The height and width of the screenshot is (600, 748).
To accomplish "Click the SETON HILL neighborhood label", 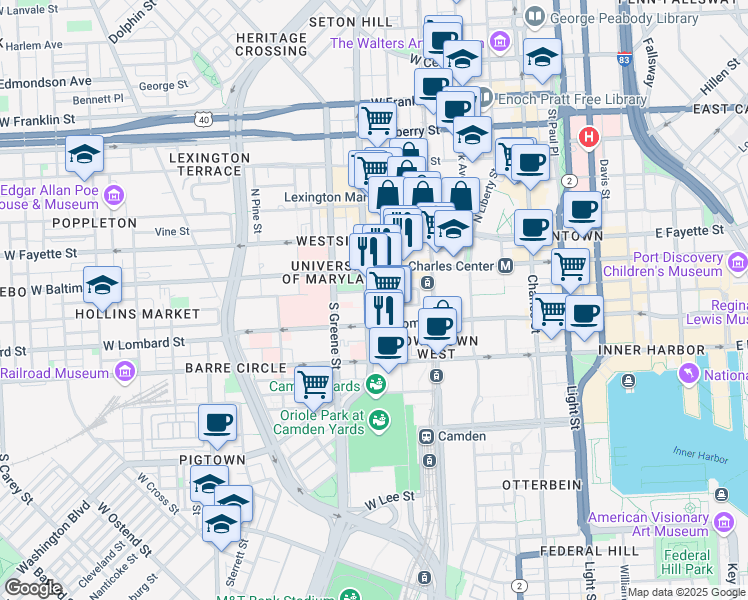I will [351, 22].
